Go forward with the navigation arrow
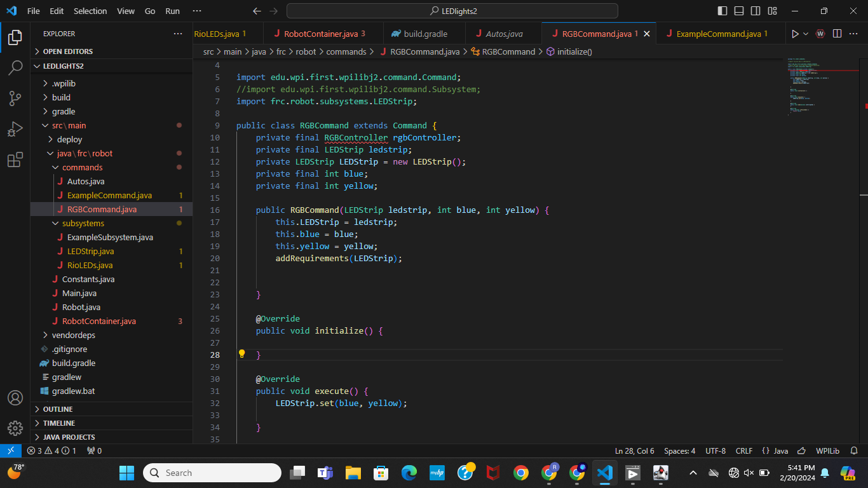This screenshot has height=488, width=868. click(x=274, y=11)
